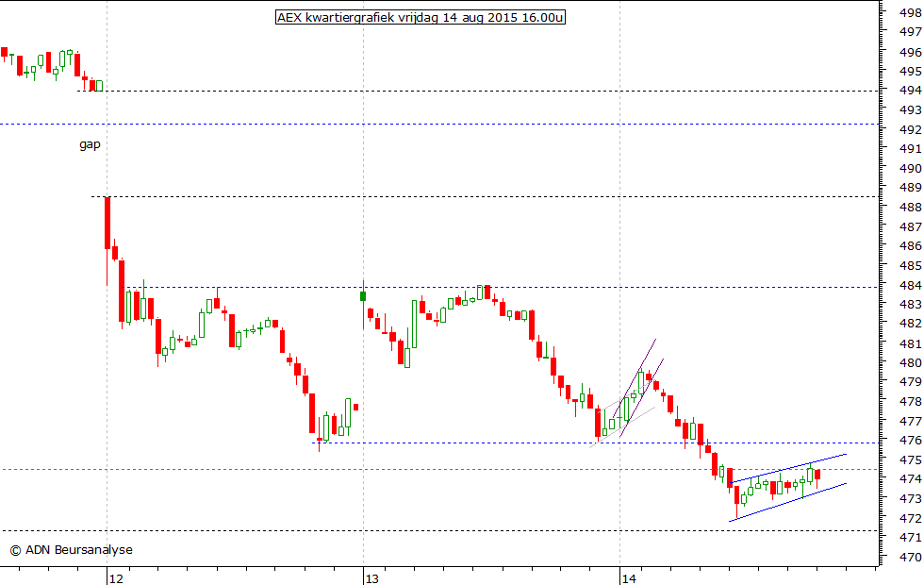Click the price label 484 on the axis
Viewport: 924px width, 585px height.
coord(911,285)
